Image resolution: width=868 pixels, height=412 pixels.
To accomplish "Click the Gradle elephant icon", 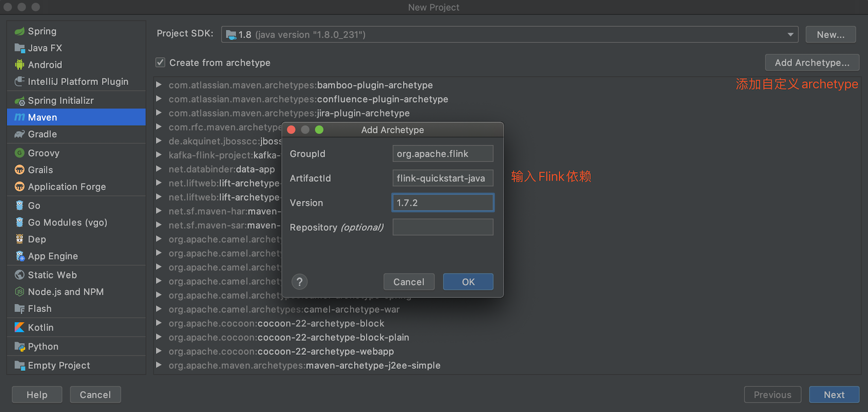I will point(20,134).
